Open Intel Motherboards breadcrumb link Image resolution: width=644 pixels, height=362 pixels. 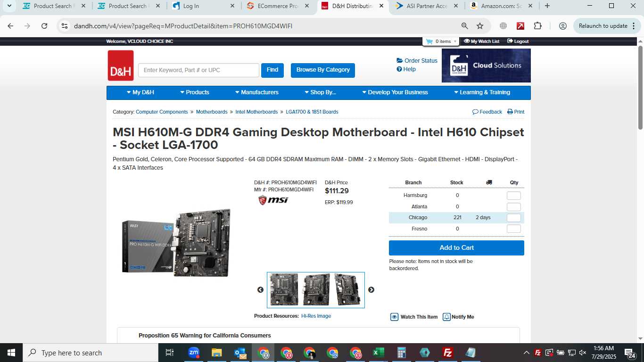[256, 112]
